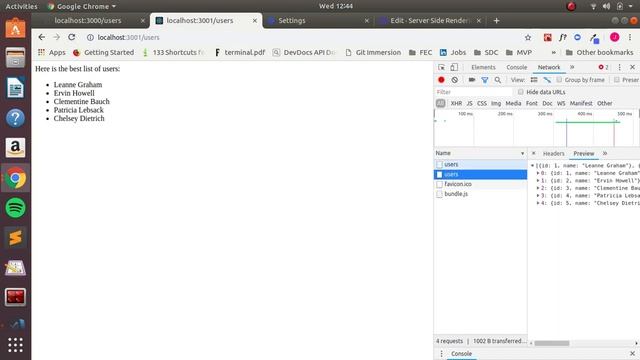Switch to the Console panel tab
This screenshot has height=360, width=640.
coord(516,67)
